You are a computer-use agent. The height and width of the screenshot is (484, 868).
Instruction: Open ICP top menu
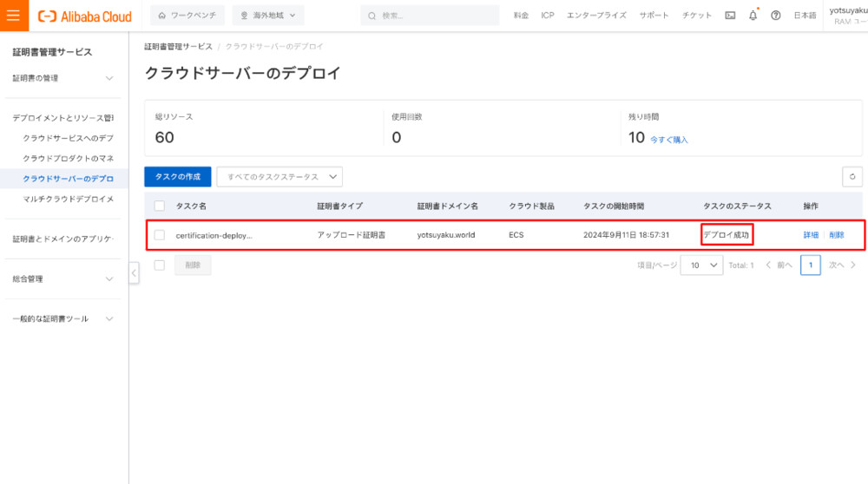pos(548,16)
